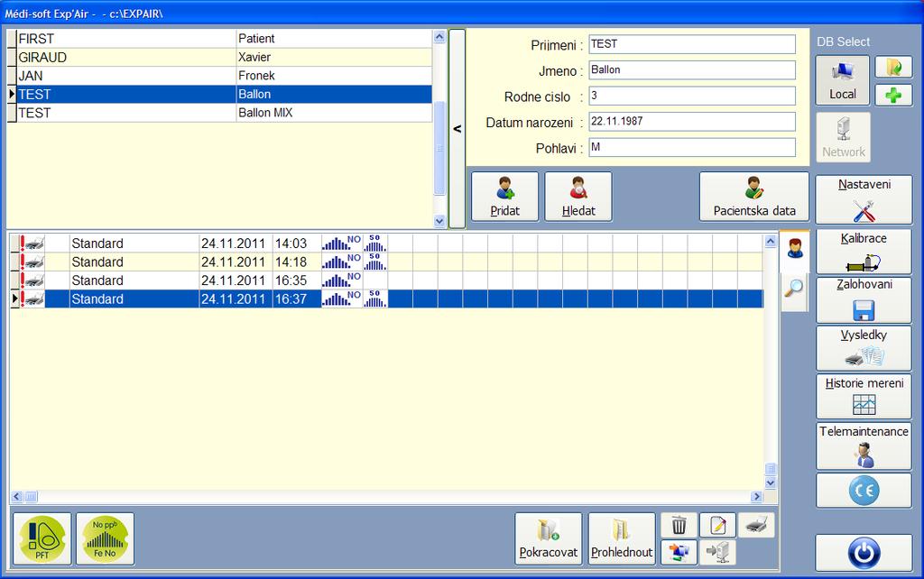Click the green plus add database icon
Image resolution: width=924 pixels, height=579 pixels.
click(893, 95)
